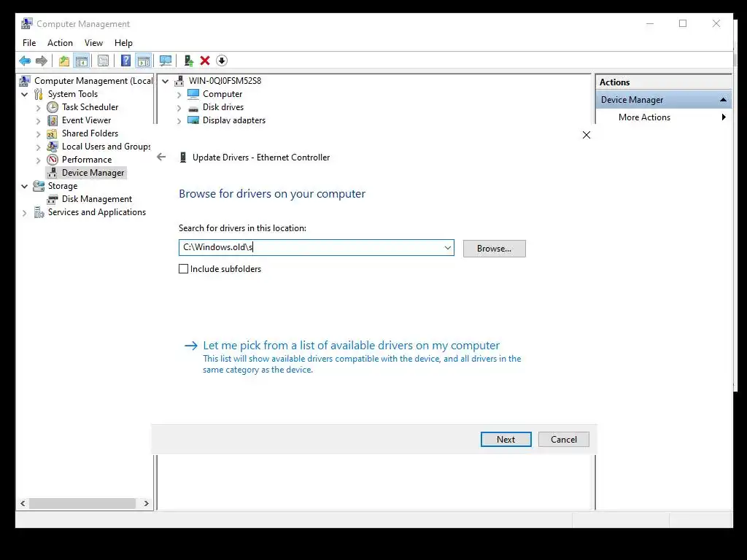Click the Next button
747x560 pixels.
point(506,440)
